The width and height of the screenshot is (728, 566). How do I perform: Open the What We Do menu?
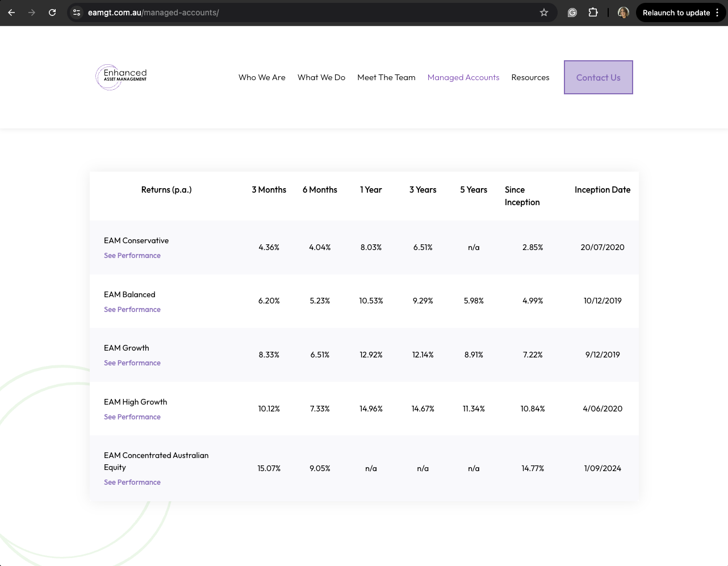point(321,77)
